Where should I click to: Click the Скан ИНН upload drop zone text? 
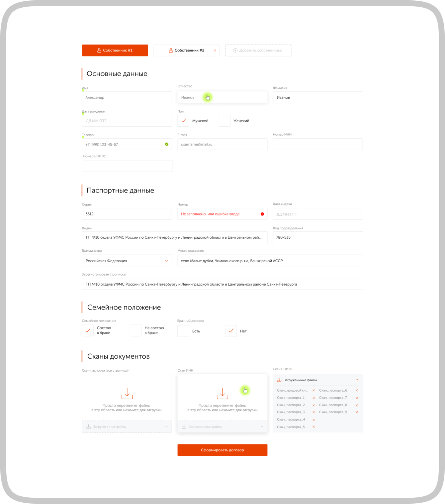pos(222,408)
